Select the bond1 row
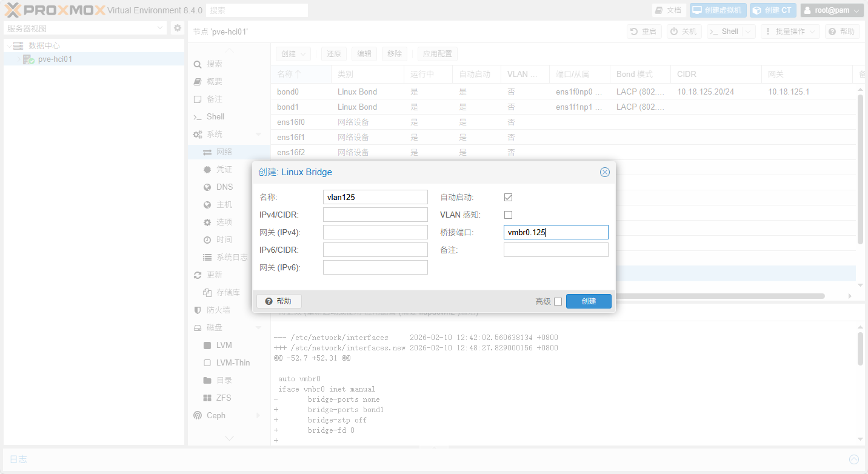The image size is (868, 474). pyautogui.click(x=563, y=107)
